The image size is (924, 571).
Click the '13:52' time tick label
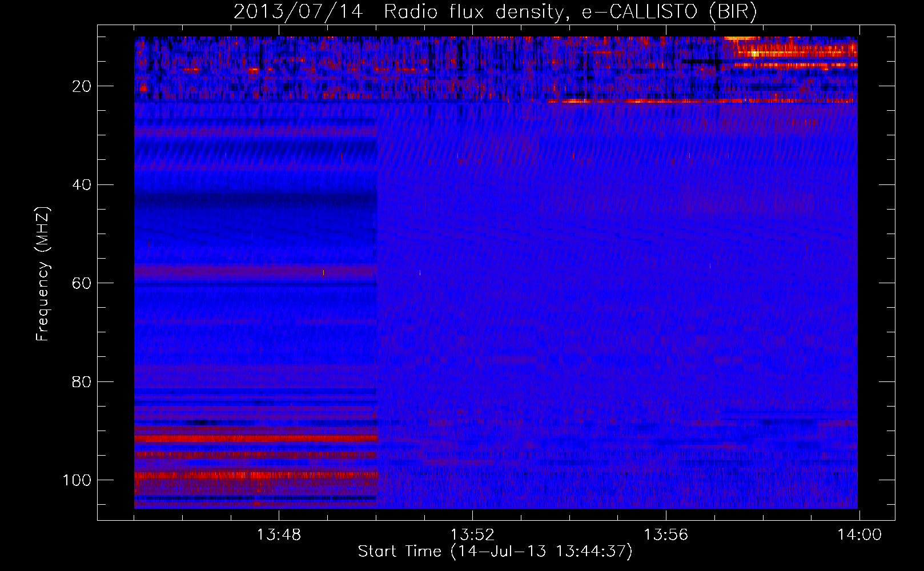coord(472,535)
